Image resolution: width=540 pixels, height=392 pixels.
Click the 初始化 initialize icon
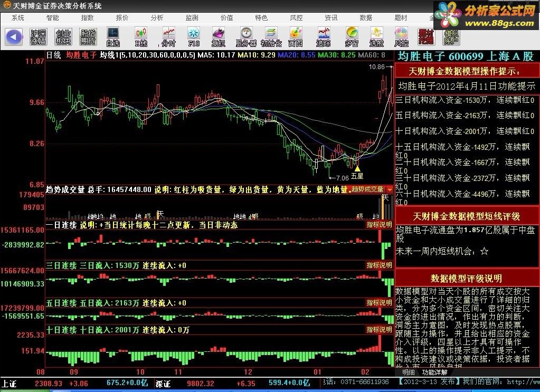coord(271,37)
